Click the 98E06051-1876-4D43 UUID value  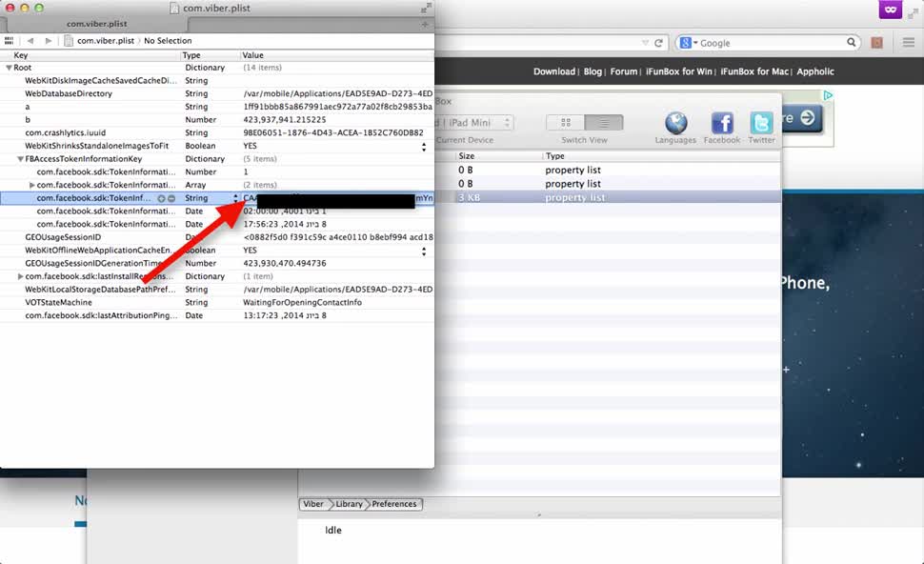click(x=333, y=133)
